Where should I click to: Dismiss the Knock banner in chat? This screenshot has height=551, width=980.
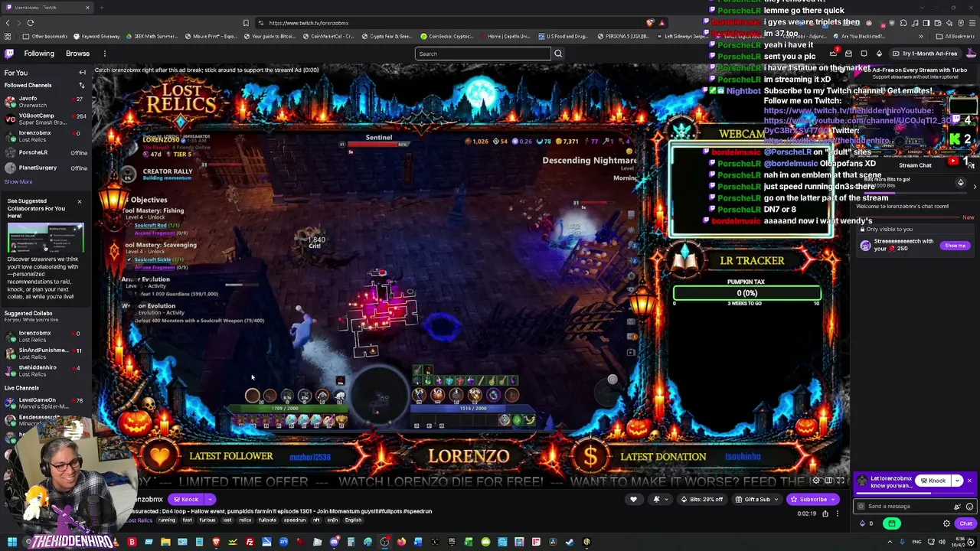tap(969, 481)
